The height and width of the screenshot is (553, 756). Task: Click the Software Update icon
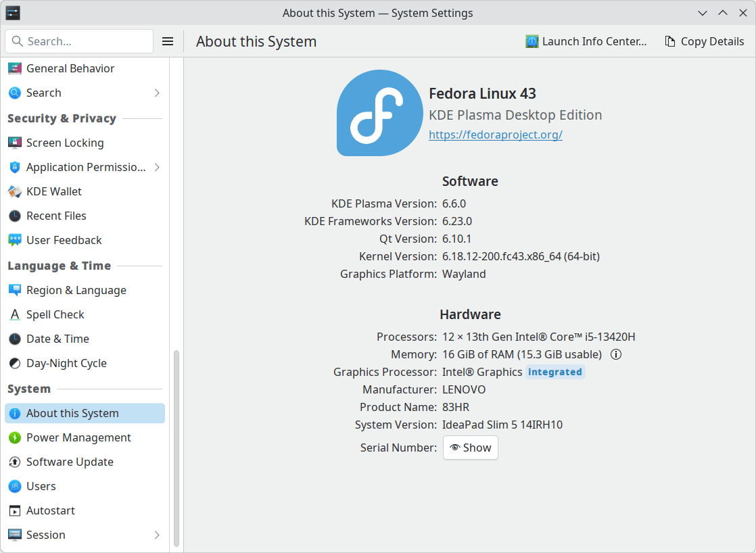[x=15, y=462]
